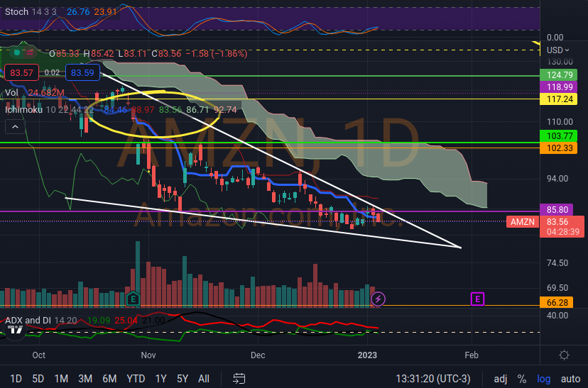The width and height of the screenshot is (588, 388).
Task: Click the ADX and DI indicator label
Action: [x=28, y=320]
